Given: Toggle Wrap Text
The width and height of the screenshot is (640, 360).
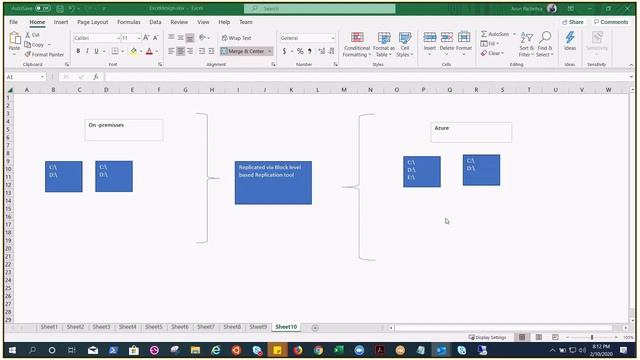Looking at the screenshot, I should [236, 38].
